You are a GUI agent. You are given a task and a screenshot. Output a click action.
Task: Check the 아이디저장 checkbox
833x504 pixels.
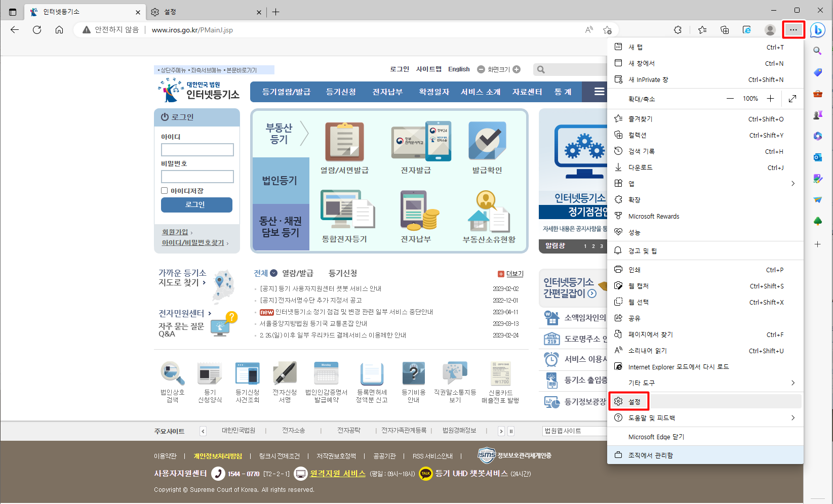(164, 191)
